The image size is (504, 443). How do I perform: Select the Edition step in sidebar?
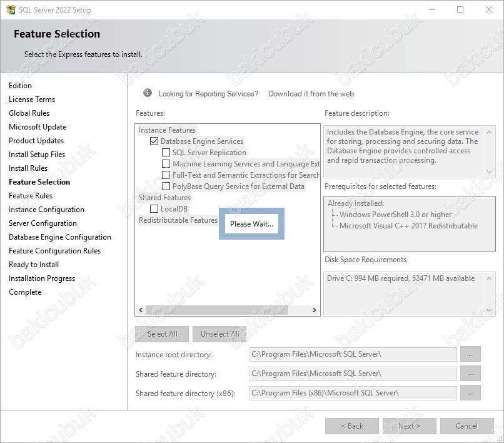(x=20, y=86)
